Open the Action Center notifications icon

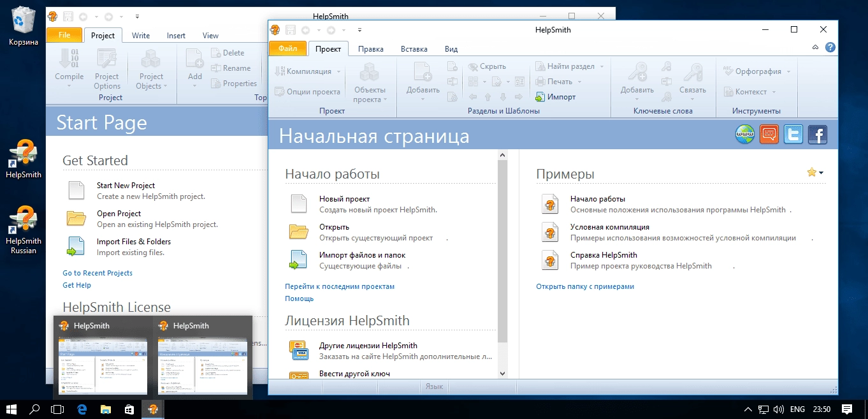[x=847, y=409]
